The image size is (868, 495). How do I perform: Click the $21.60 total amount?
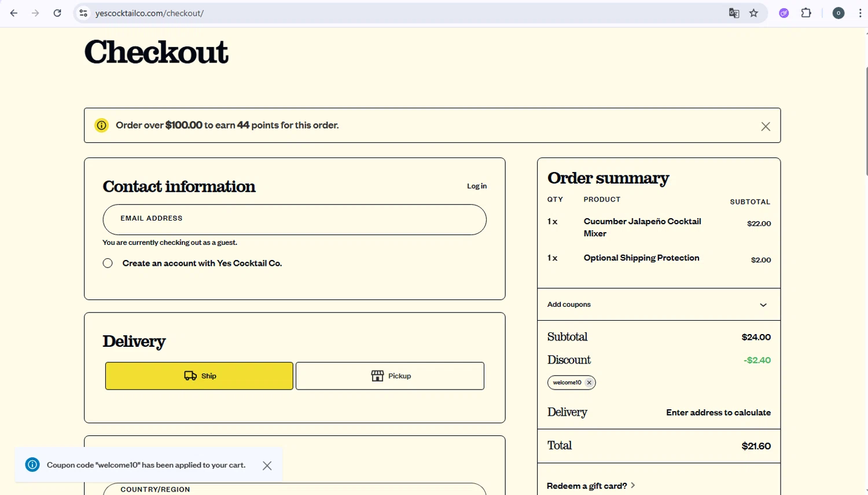[756, 446]
